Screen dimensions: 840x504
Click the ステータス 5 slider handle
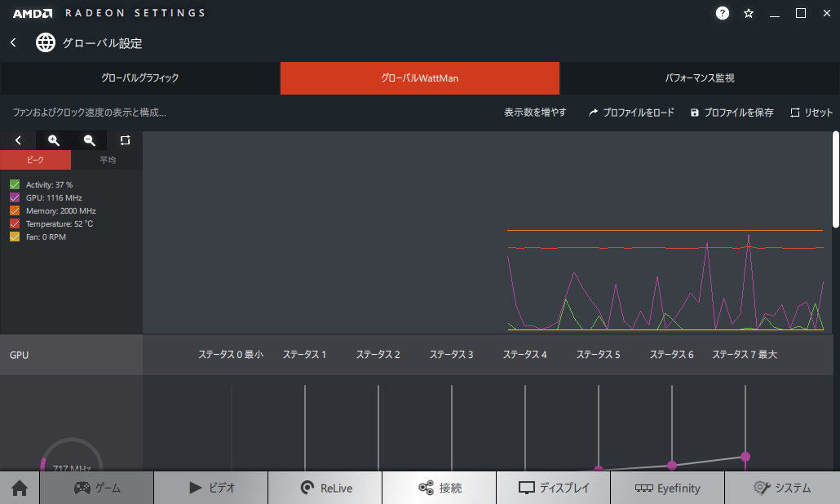[599, 469]
